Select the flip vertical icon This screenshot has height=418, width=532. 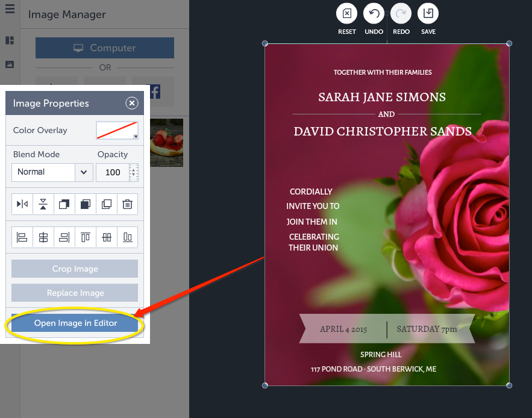[43, 204]
